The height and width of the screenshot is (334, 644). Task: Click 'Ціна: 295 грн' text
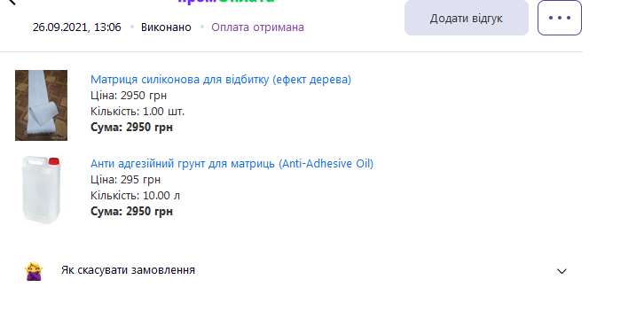click(125, 179)
